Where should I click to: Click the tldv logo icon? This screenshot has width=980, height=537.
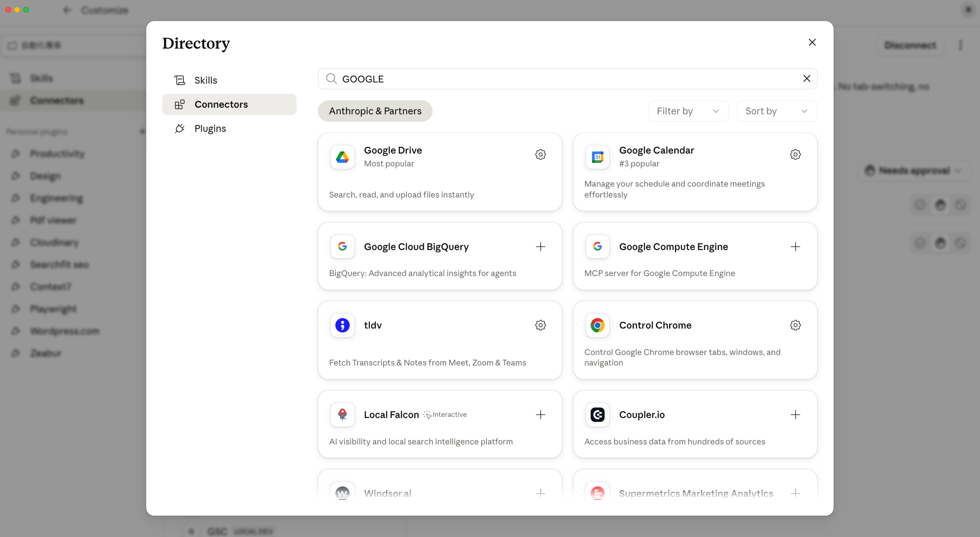coord(342,325)
